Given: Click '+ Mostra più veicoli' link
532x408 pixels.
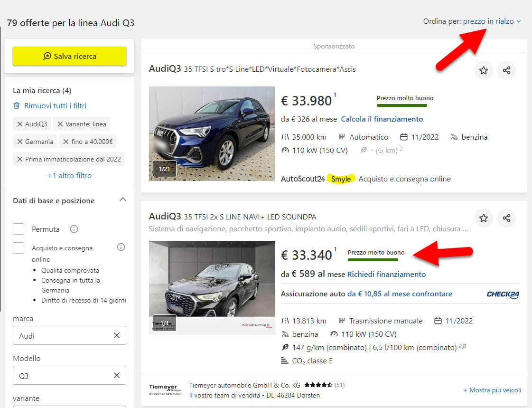Looking at the screenshot, I should 492,390.
